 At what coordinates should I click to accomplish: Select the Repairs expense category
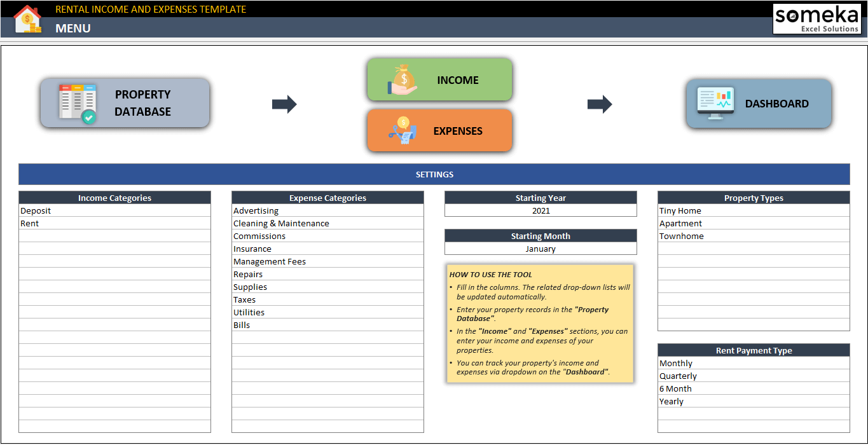pyautogui.click(x=327, y=274)
